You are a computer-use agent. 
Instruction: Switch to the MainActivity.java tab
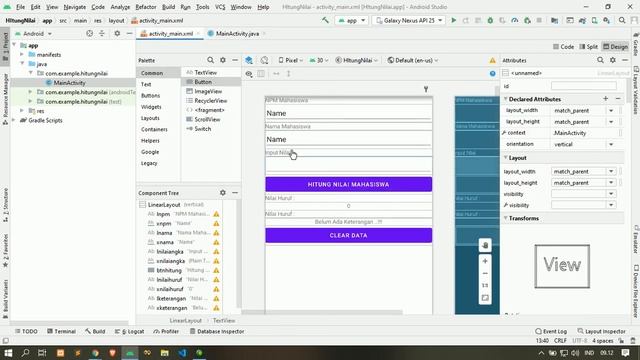coord(237,33)
